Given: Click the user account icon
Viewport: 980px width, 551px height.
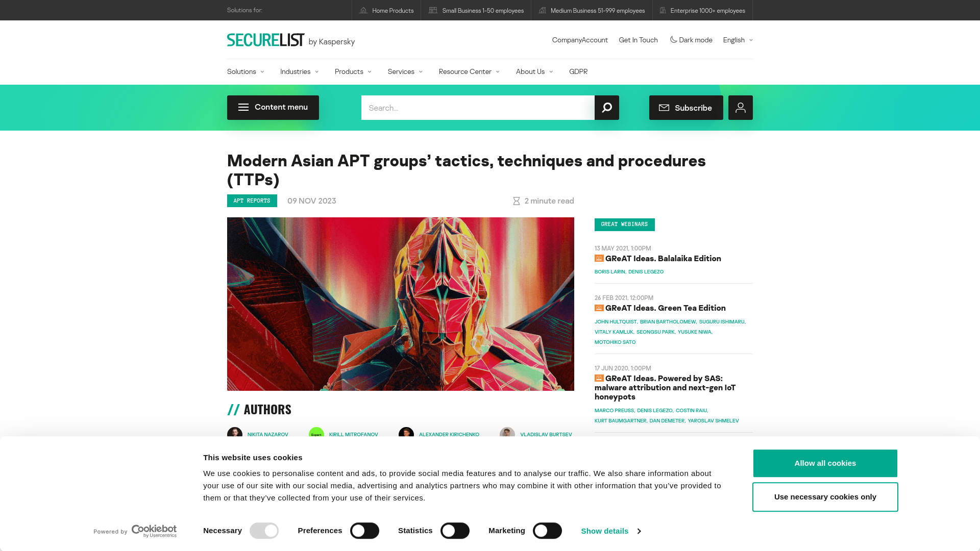Looking at the screenshot, I should pyautogui.click(x=740, y=108).
